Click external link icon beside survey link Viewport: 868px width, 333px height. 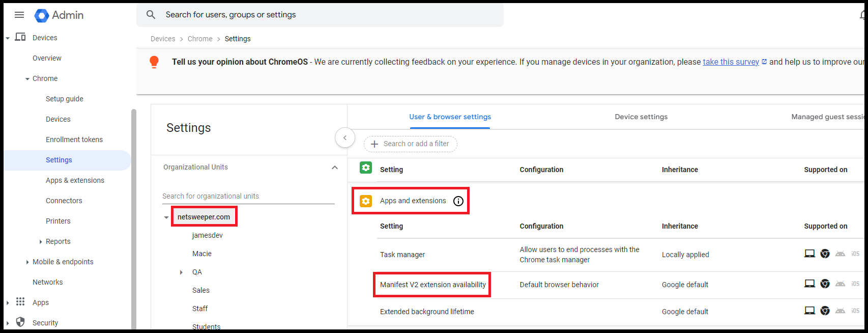[764, 62]
